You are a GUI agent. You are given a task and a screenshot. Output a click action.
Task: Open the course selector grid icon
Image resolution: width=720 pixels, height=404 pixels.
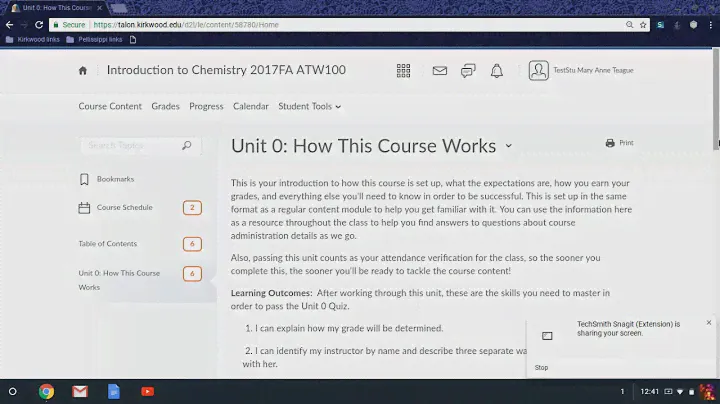click(x=404, y=71)
